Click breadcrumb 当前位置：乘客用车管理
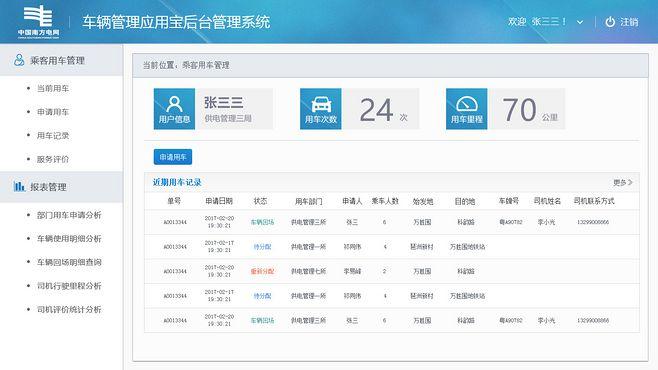658x370 pixels. [x=186, y=65]
